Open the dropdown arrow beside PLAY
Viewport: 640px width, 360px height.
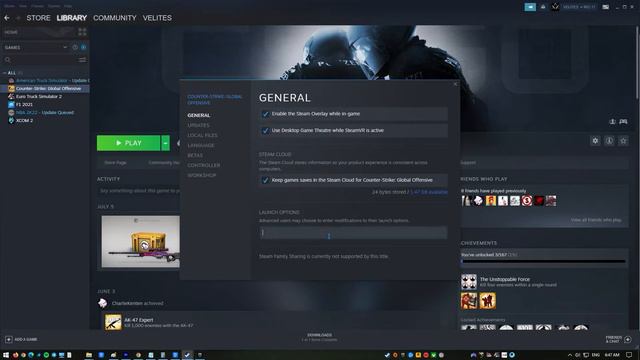tap(165, 143)
